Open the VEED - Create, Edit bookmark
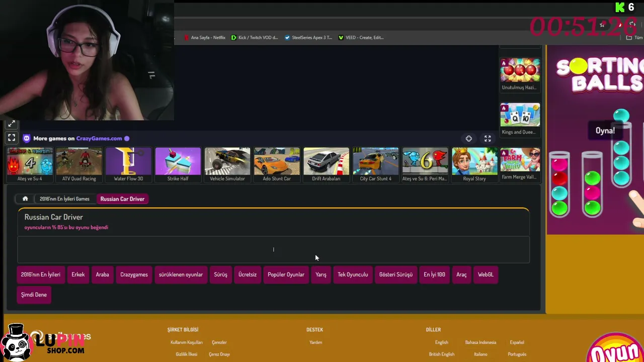Screen dimensions: 644x362 361,37
